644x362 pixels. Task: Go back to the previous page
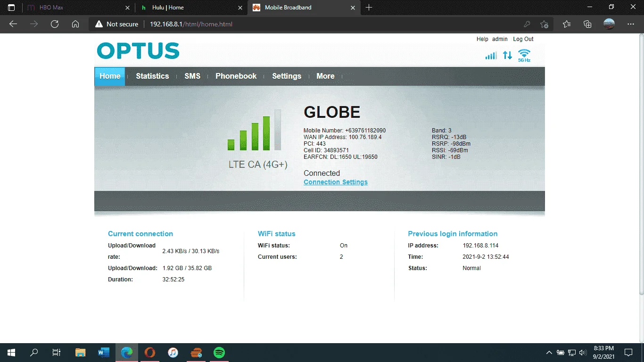[13, 24]
